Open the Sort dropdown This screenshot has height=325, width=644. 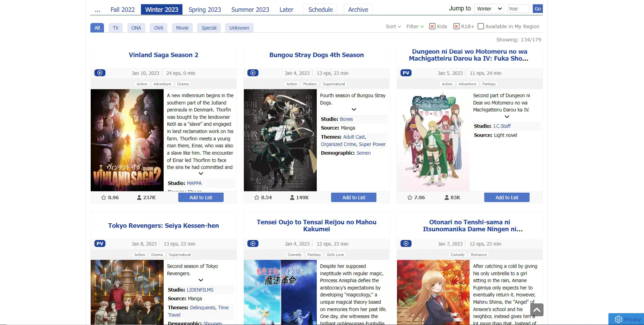(x=393, y=26)
